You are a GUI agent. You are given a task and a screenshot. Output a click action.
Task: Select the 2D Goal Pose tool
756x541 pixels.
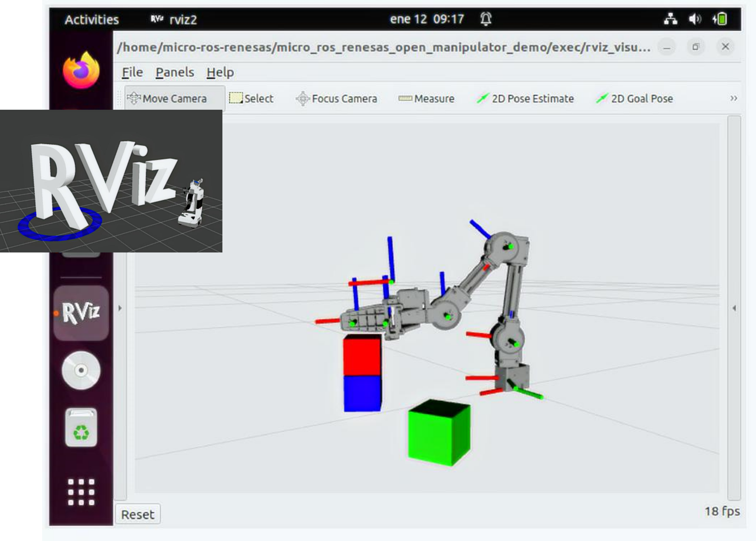(634, 99)
